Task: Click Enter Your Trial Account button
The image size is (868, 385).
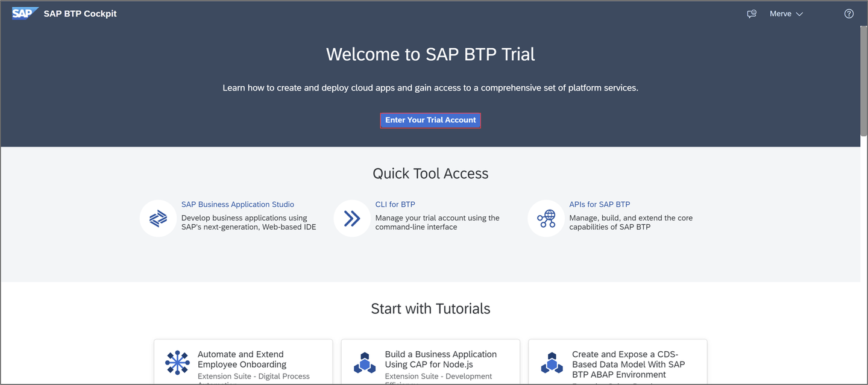Action: (430, 120)
